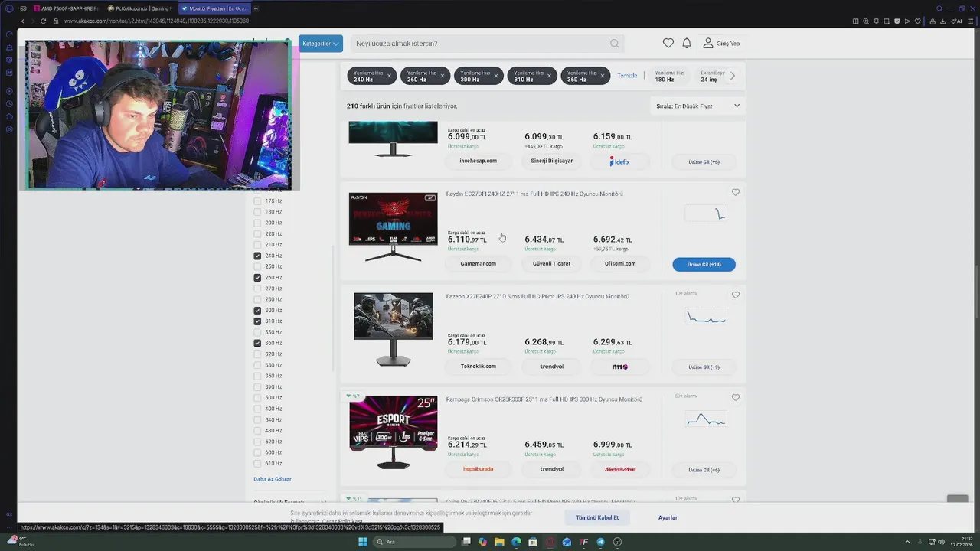980x551 pixels.
Task: Open Microsoft Store from taskbar
Action: (x=533, y=542)
